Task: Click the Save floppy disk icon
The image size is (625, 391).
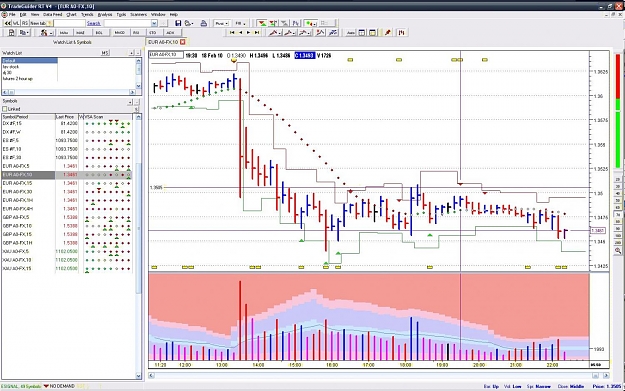Action: point(178,23)
